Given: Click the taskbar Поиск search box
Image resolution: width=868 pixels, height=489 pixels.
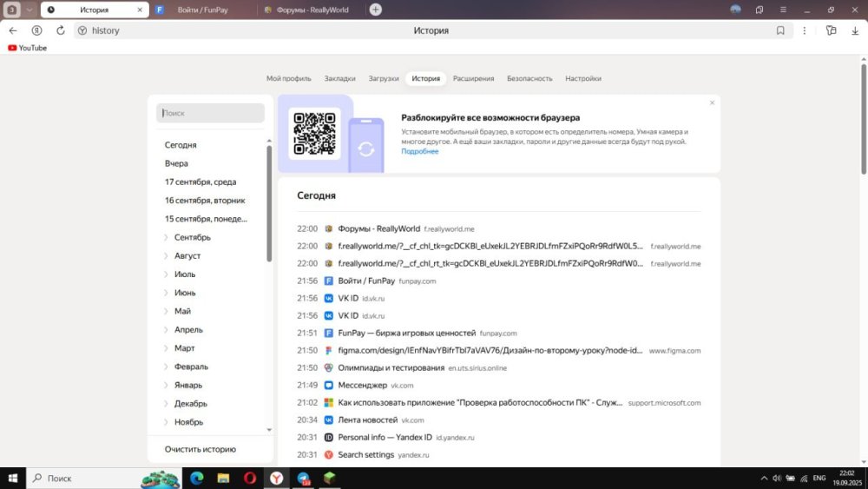Looking at the screenshot, I should coord(104,478).
